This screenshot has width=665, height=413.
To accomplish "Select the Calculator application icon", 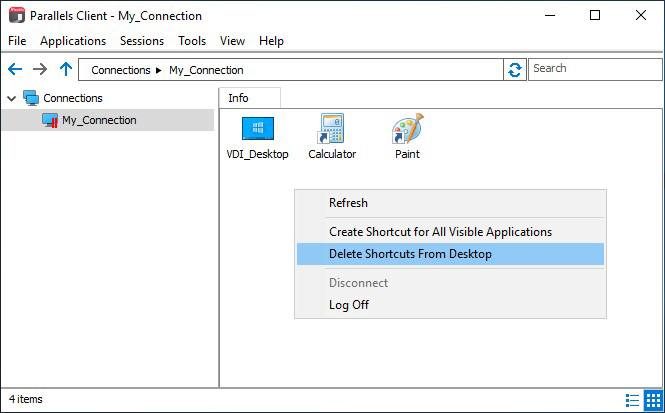I will 331,128.
